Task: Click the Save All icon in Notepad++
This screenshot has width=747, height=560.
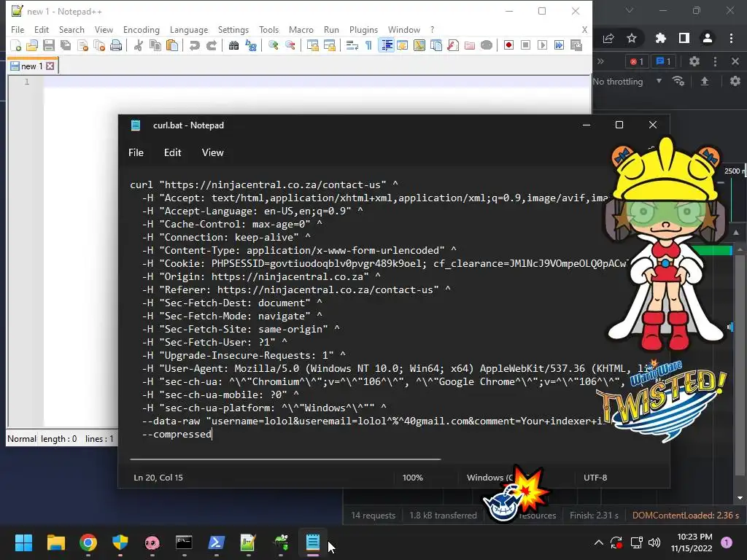Action: (x=66, y=45)
